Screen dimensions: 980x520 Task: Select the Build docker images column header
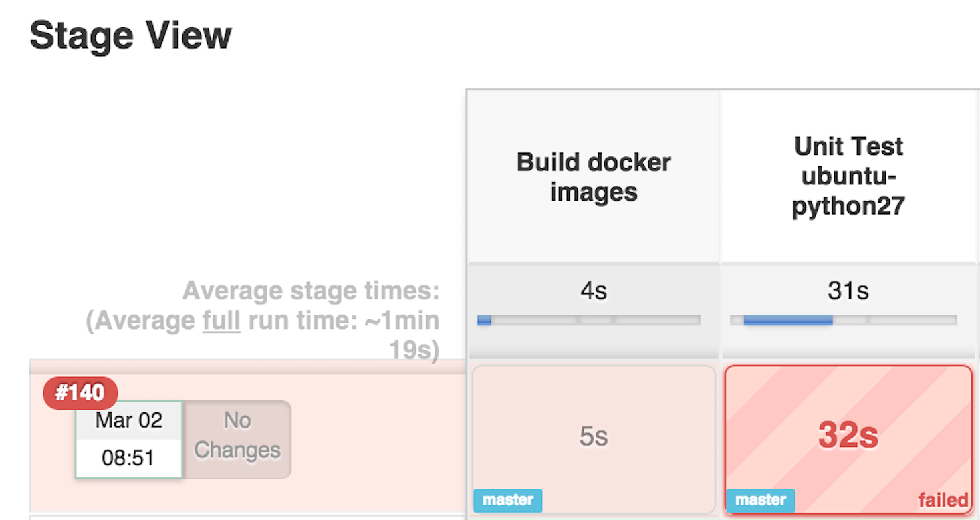(594, 177)
